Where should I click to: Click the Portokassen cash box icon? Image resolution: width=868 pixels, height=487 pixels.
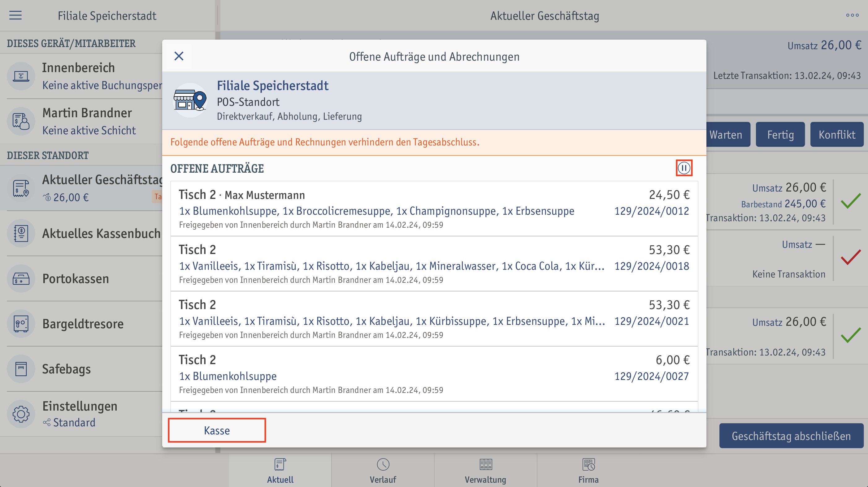point(21,278)
